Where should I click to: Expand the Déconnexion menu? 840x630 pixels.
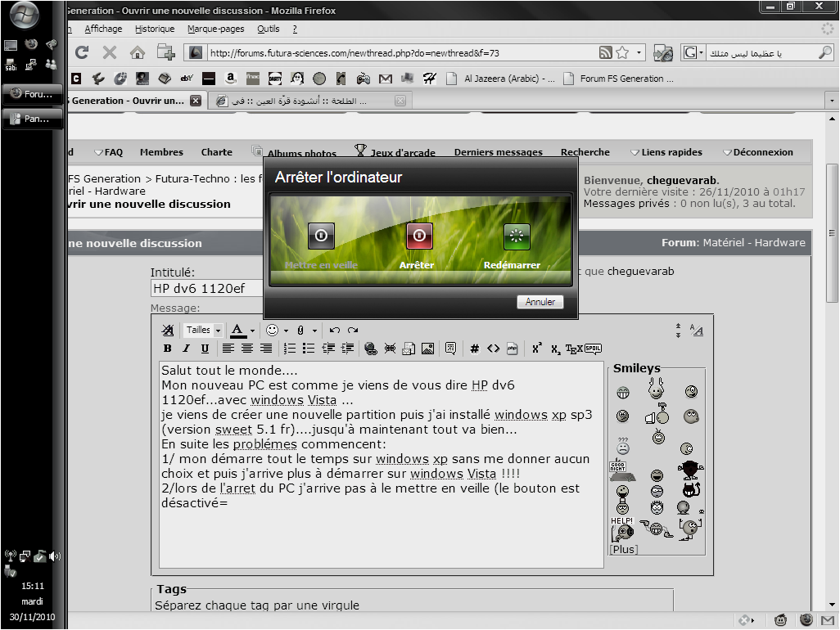[758, 152]
